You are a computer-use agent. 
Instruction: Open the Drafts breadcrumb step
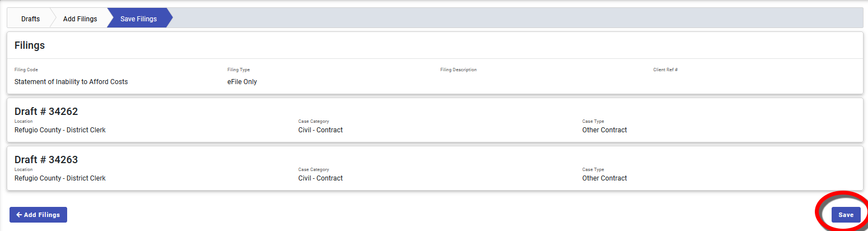[x=30, y=19]
